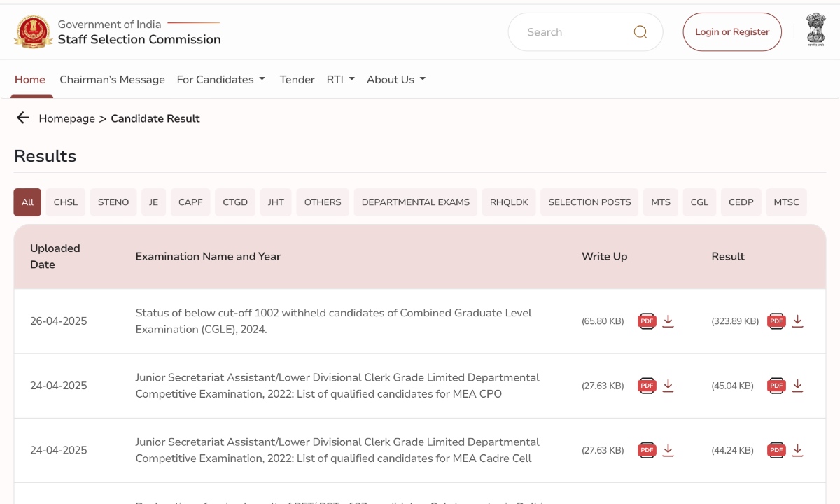Click the Result column header

click(728, 256)
